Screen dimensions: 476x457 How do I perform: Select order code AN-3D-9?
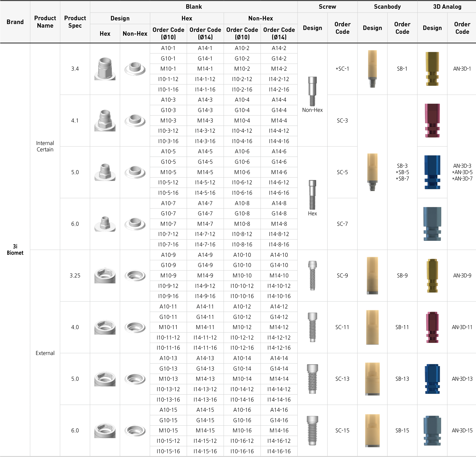(x=462, y=276)
